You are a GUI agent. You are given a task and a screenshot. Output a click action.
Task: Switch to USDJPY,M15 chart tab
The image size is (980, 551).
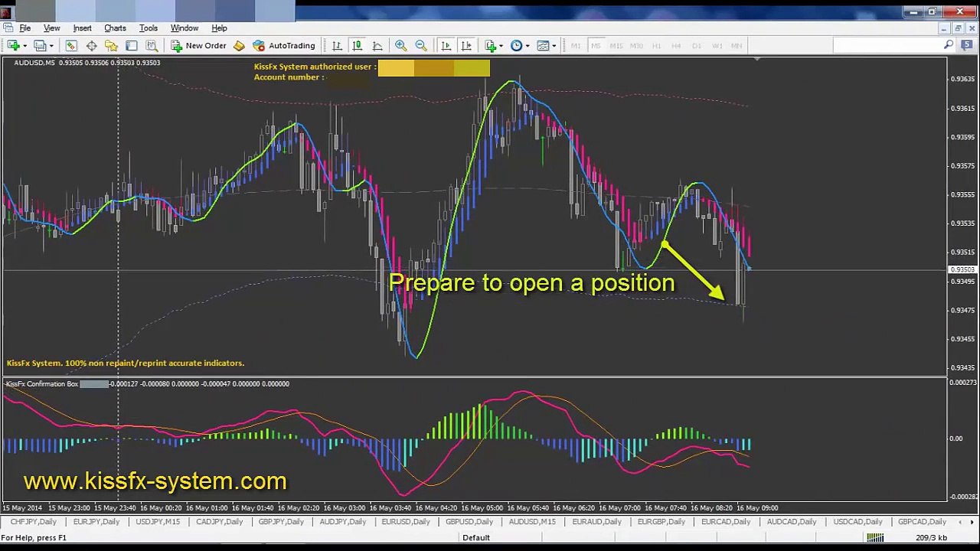tap(158, 522)
